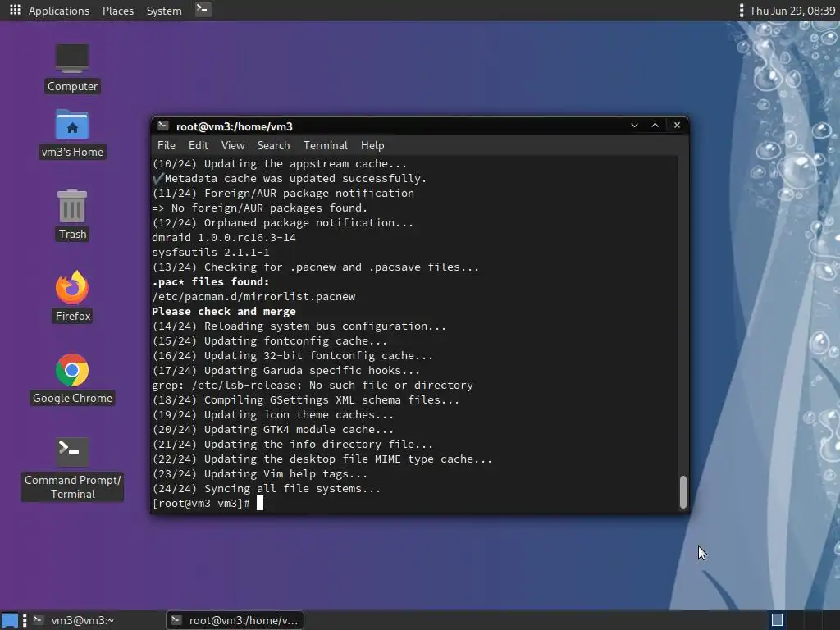Click the clock showing Thu Jun 29, 08:39
The height and width of the screenshot is (630, 840).
point(792,11)
